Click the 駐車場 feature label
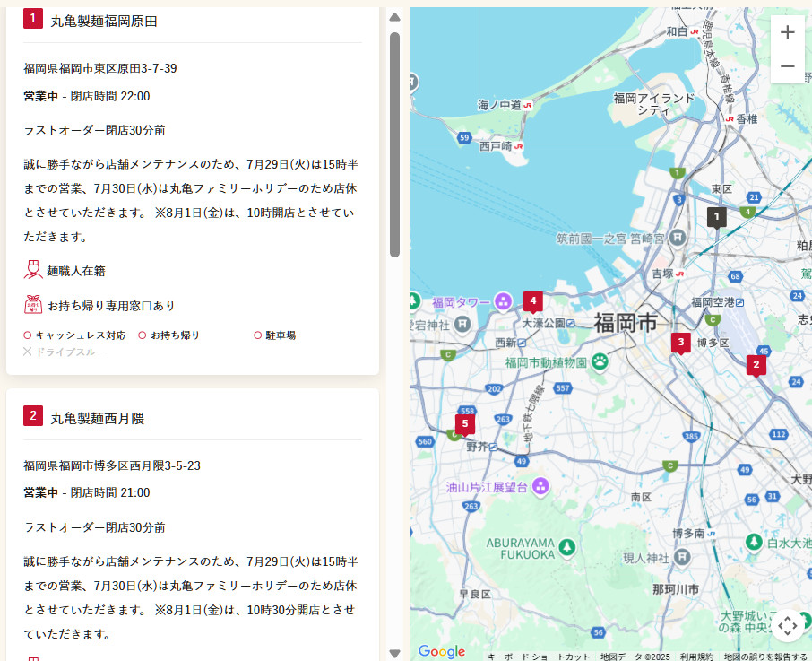This screenshot has height=661, width=812. (281, 335)
